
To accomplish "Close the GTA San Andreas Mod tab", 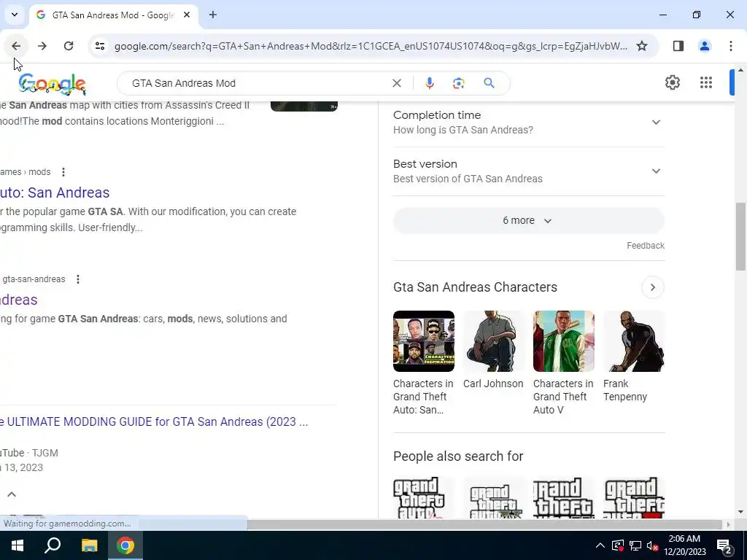I will pos(187,15).
